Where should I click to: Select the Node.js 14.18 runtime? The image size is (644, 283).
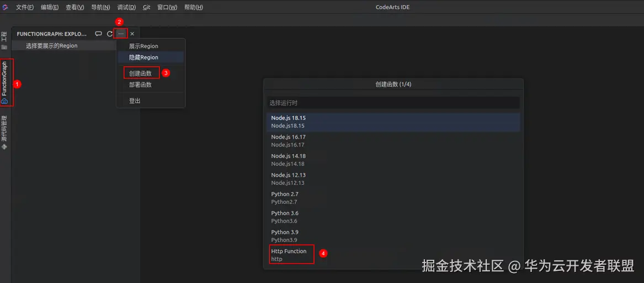393,160
